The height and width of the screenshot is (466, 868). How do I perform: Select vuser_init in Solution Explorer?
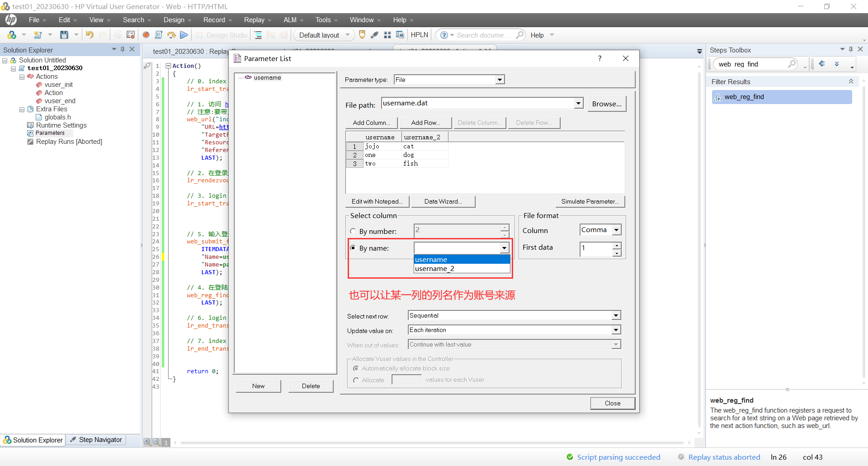[58, 85]
